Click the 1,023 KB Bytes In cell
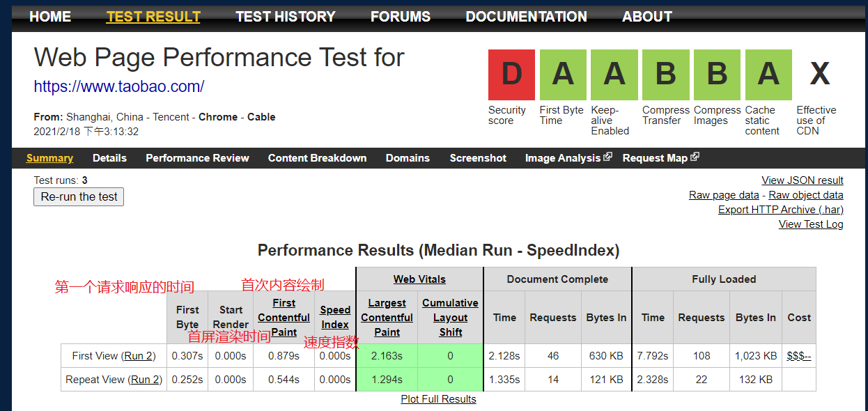 coord(756,356)
